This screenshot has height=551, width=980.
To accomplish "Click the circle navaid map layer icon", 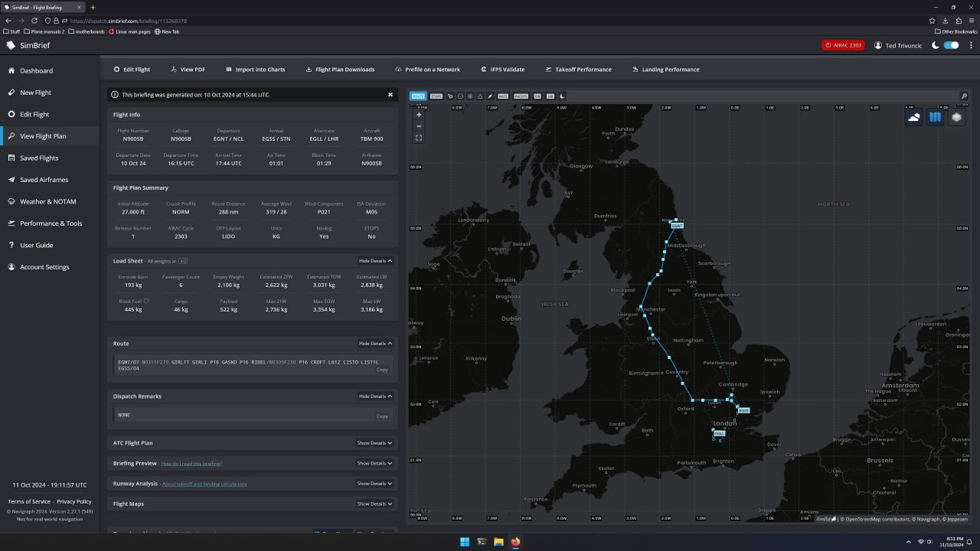I will tap(460, 96).
